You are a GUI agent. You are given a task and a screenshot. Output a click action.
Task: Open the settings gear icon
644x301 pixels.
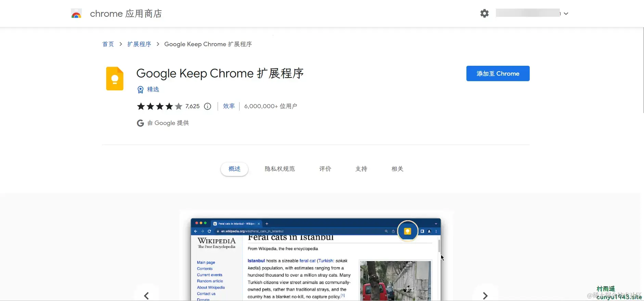coord(485,13)
